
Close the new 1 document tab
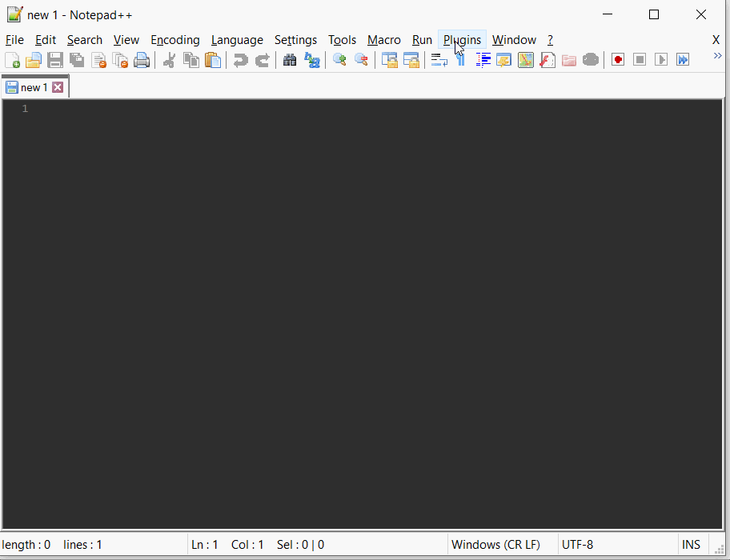point(57,87)
